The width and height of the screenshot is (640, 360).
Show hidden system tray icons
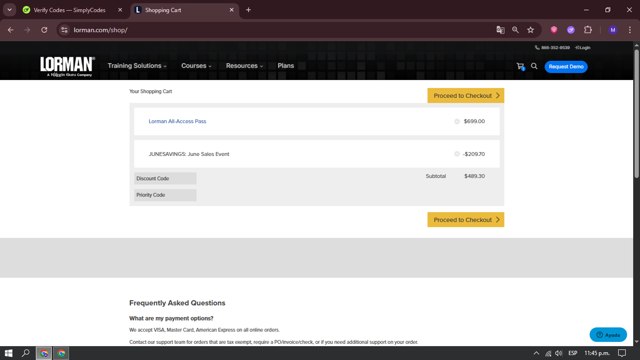coord(536,353)
